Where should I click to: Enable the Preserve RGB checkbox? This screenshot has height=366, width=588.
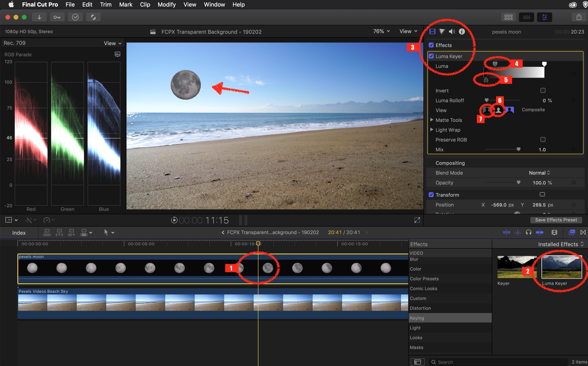coord(542,140)
